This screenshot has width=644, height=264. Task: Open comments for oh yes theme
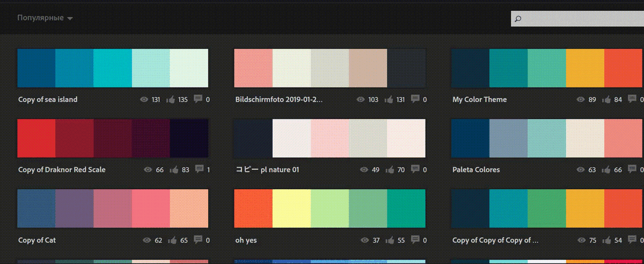415,239
